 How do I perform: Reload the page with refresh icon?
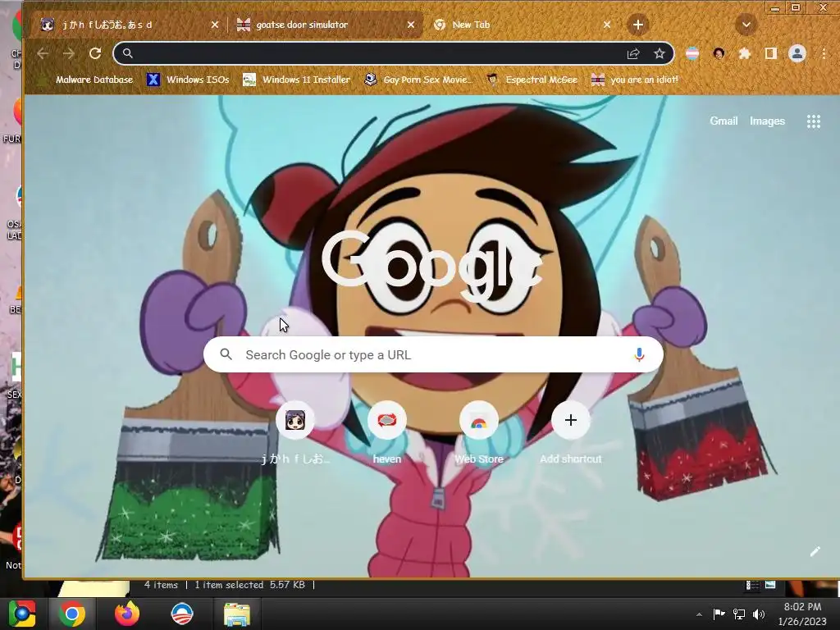(95, 53)
